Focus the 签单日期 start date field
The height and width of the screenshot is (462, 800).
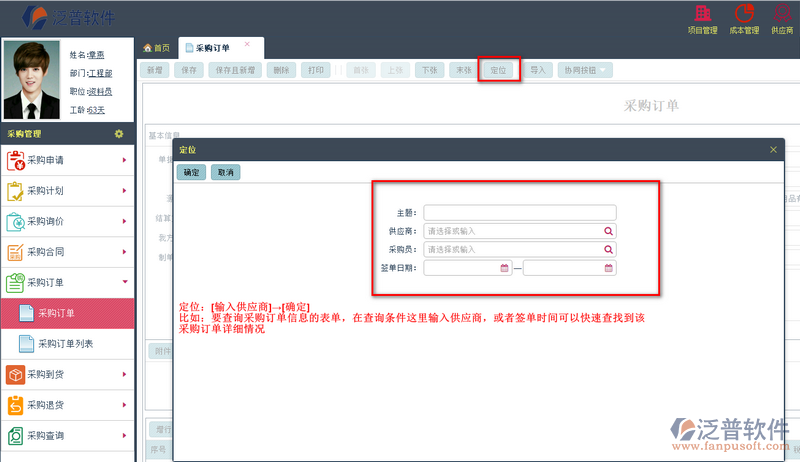pyautogui.click(x=467, y=268)
